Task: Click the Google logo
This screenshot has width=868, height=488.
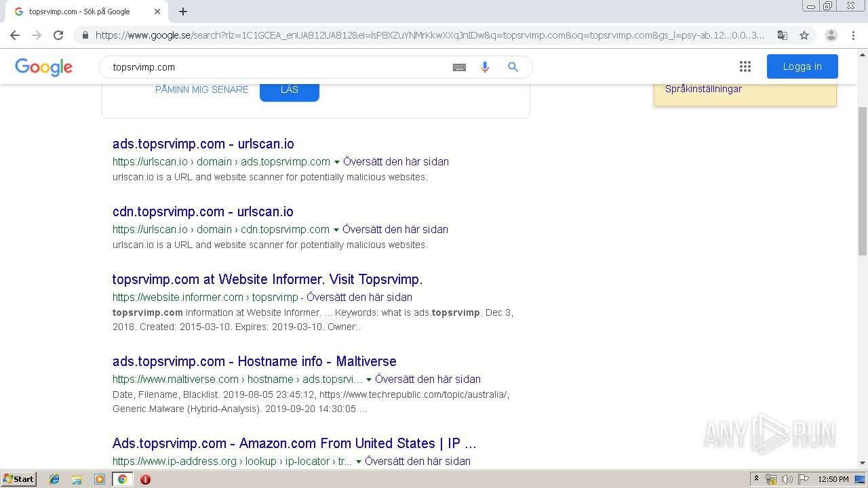Action: [44, 67]
